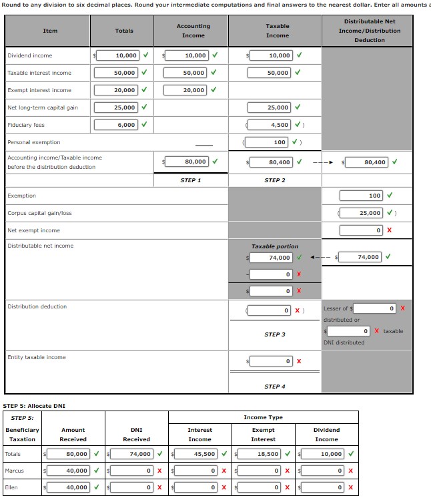
Task: Click Ellen Amount Received field
Action: click(69, 487)
